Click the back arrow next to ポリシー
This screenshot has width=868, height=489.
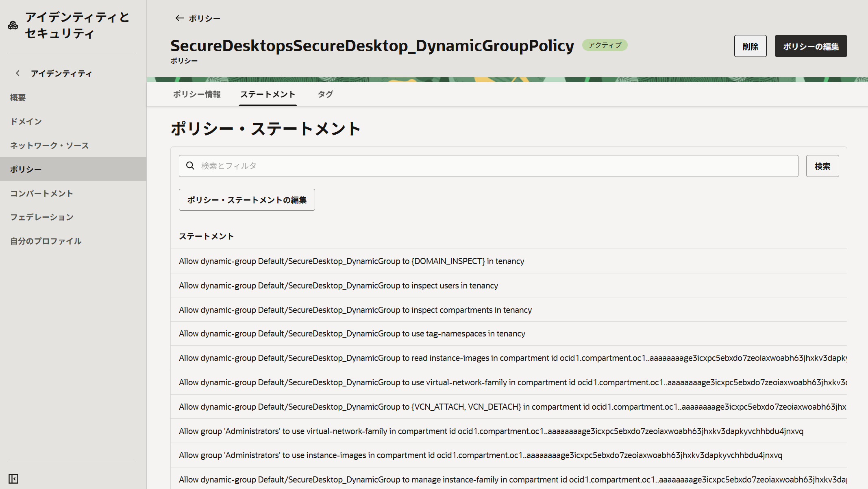pos(179,18)
